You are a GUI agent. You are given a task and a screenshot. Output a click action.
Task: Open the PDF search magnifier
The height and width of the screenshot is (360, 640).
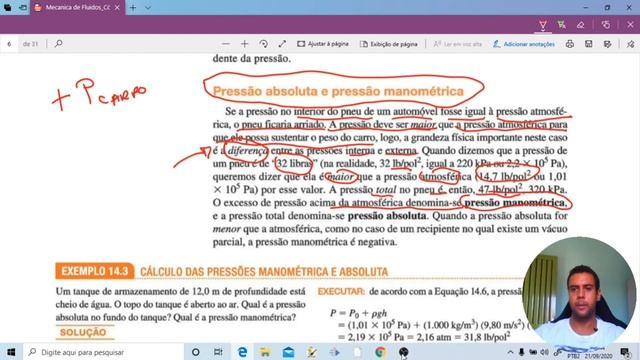point(58,43)
